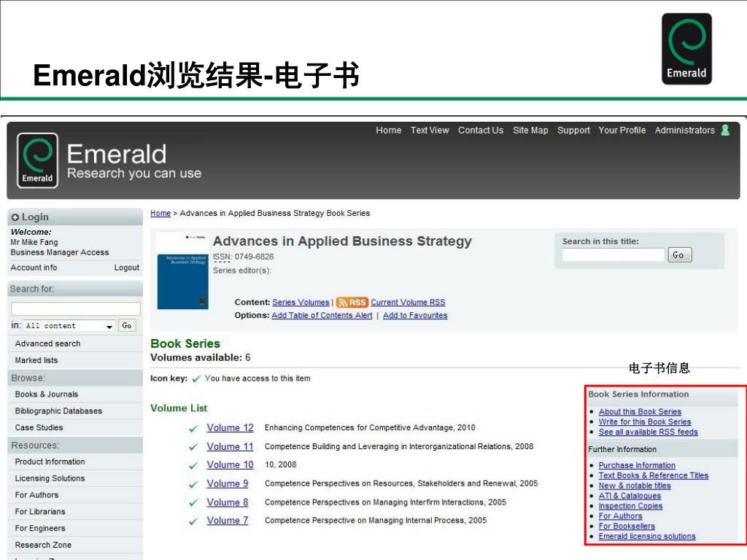Open For Librarians resource
This screenshot has width=747, height=560.
(40, 511)
